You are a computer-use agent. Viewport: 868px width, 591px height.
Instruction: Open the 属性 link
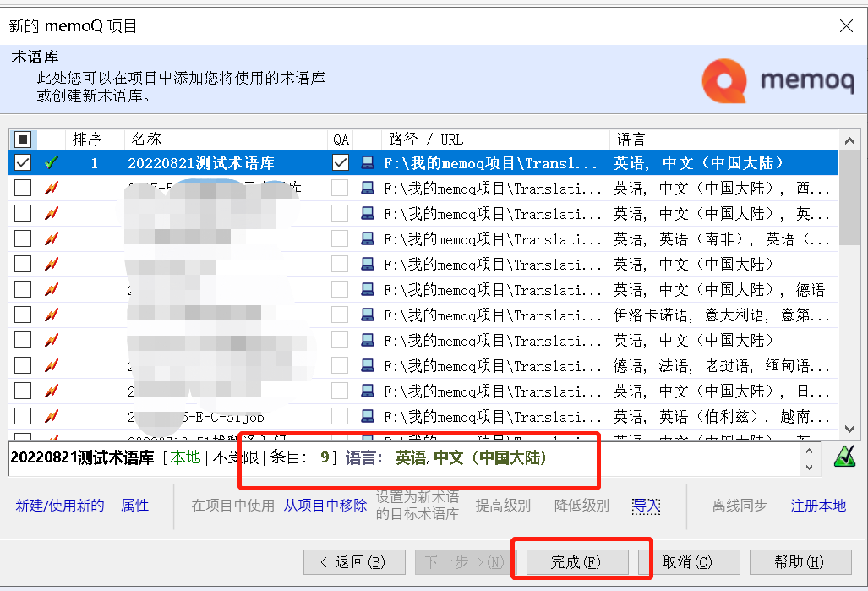134,505
